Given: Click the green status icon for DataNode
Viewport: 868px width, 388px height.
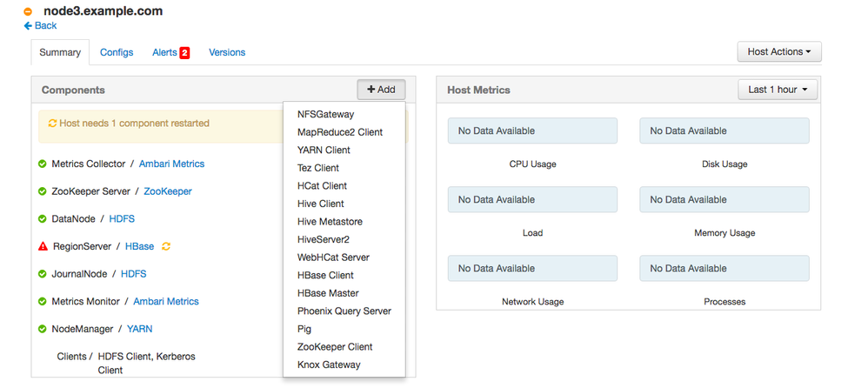Looking at the screenshot, I should (x=43, y=218).
